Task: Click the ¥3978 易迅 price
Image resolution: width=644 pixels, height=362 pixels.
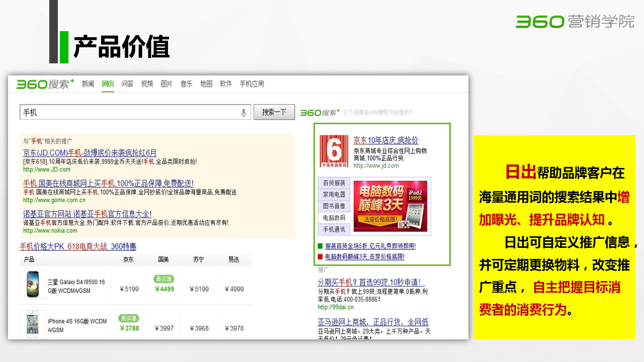Action: click(234, 328)
